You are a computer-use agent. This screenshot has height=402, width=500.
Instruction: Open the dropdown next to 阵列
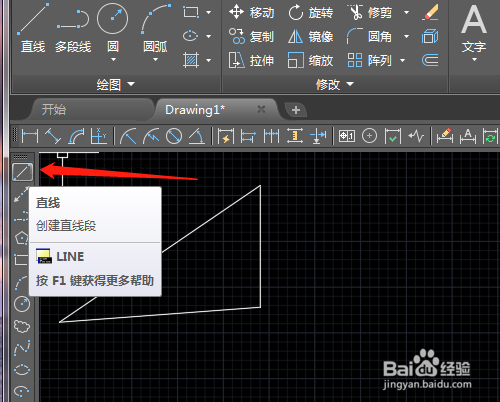402,60
